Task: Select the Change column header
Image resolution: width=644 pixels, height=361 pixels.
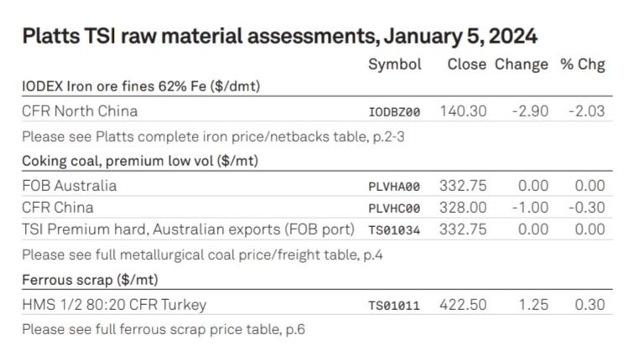Action: [x=522, y=64]
